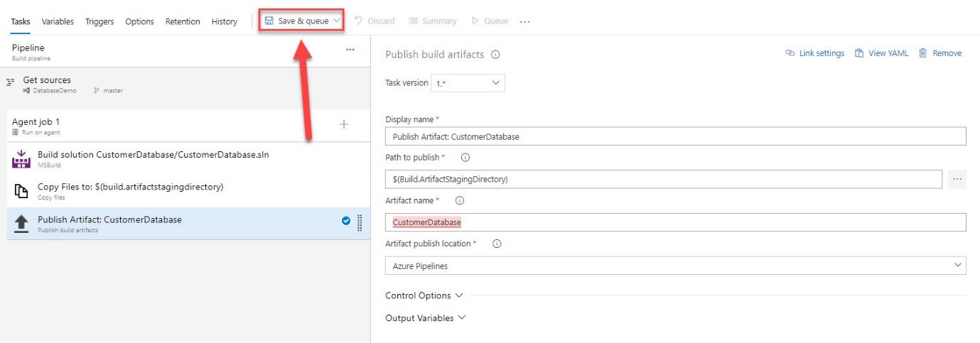Screen dimensions: 980x343
Task: Click the Path to publish input field
Action: coord(664,179)
